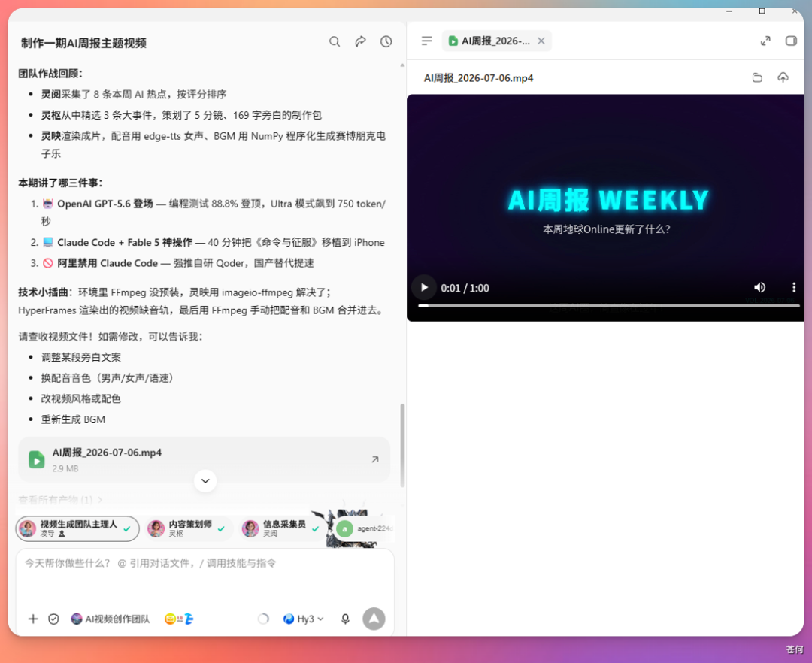Image resolution: width=812 pixels, height=663 pixels.
Task: Click the 2.9 MB file size label
Action: [x=65, y=468]
